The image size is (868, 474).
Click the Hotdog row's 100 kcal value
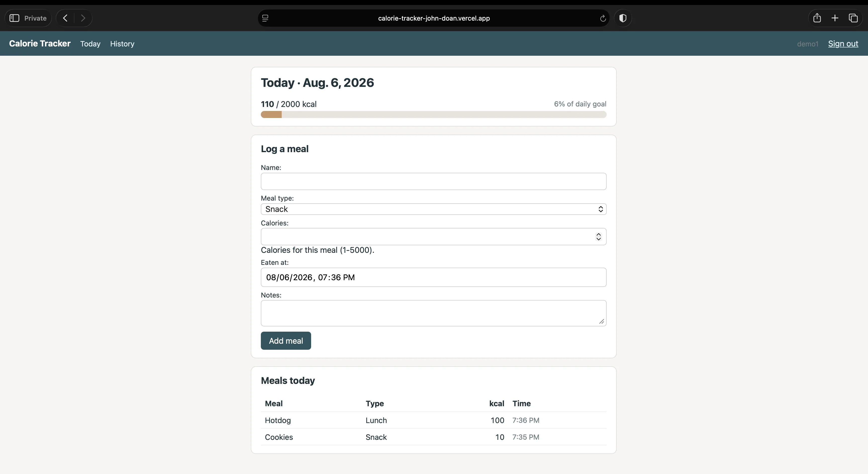(x=497, y=420)
